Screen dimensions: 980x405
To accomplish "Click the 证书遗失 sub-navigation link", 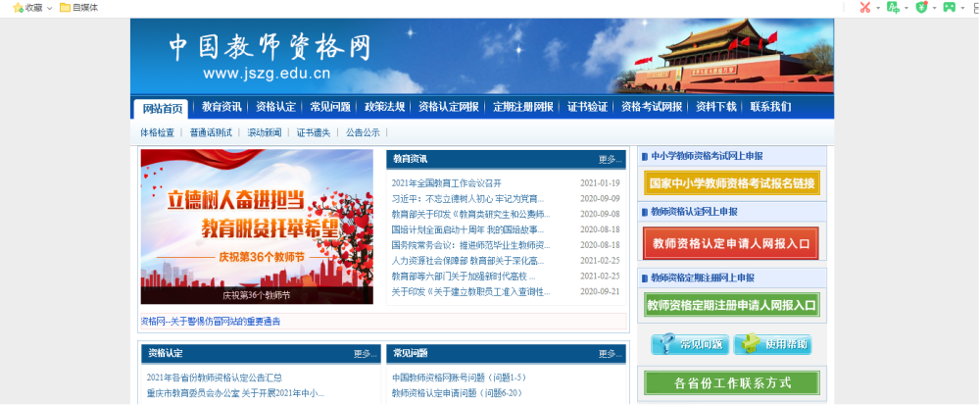I will point(314,132).
